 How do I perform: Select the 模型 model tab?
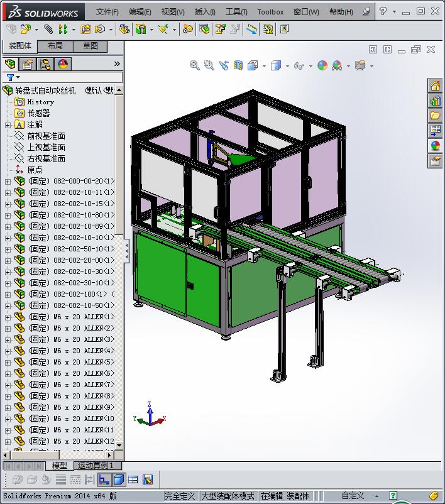60,465
